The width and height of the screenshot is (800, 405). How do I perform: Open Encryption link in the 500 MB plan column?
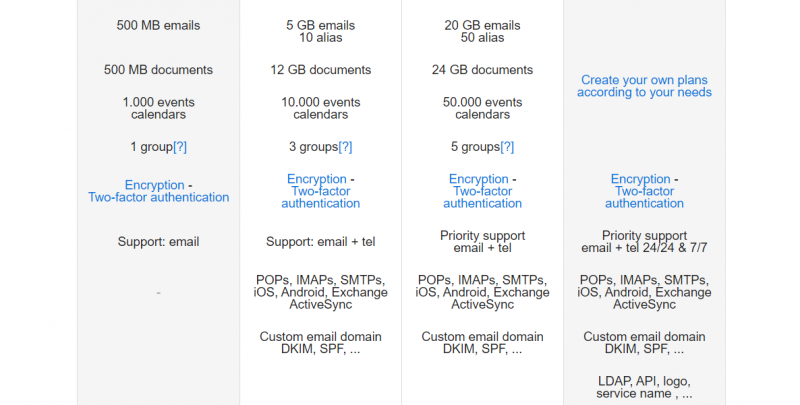tap(155, 185)
